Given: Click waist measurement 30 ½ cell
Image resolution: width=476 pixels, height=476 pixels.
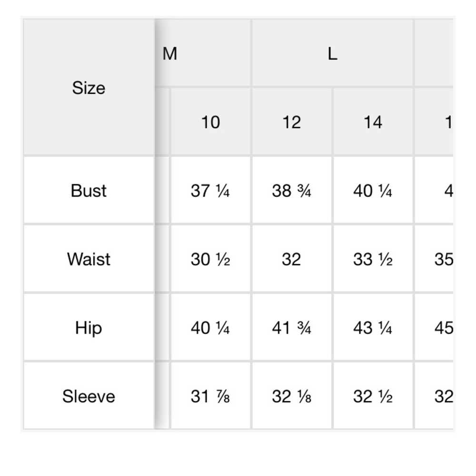Looking at the screenshot, I should click(x=210, y=259).
